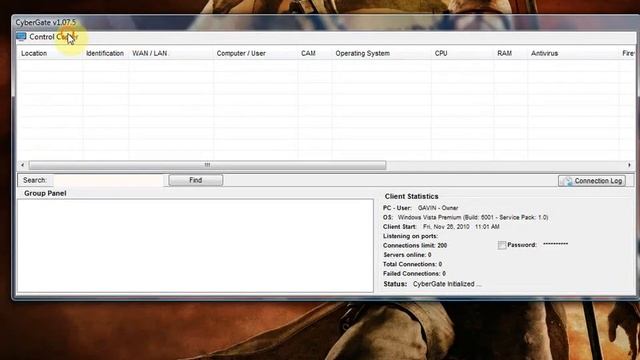The height and width of the screenshot is (360, 640).
Task: Click the Control Center monitor icon
Action: tap(21, 37)
